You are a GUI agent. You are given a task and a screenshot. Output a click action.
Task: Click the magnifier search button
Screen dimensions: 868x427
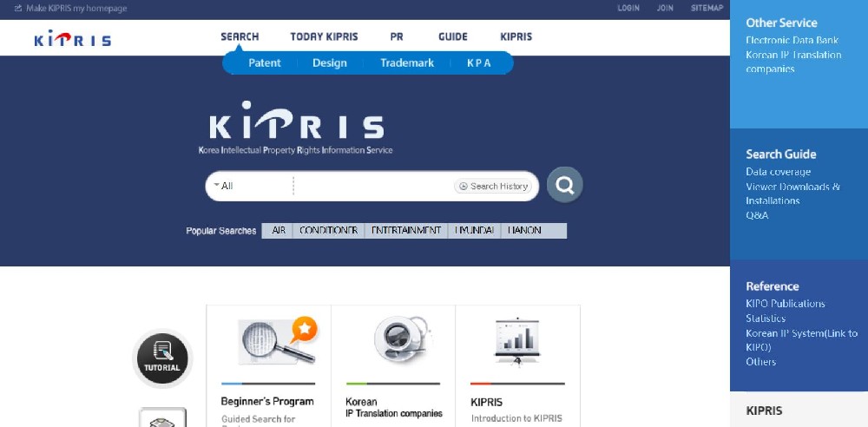pos(565,185)
